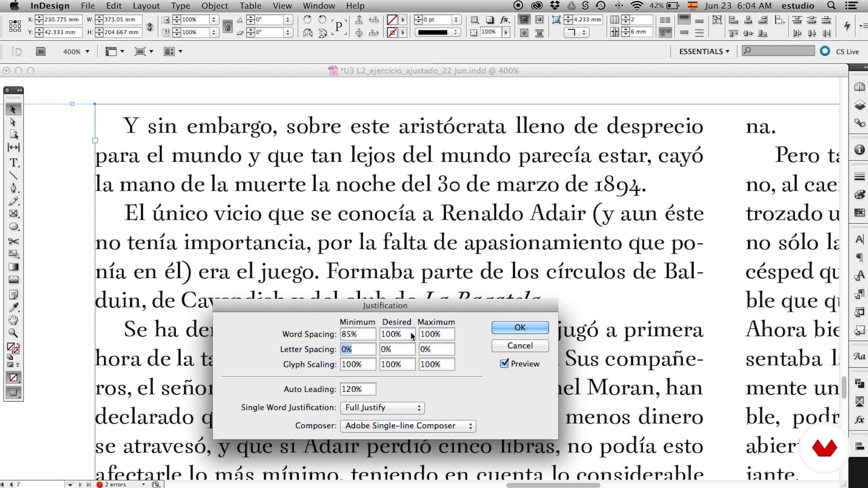Open the File menu
The image size is (868, 488).
point(88,6)
